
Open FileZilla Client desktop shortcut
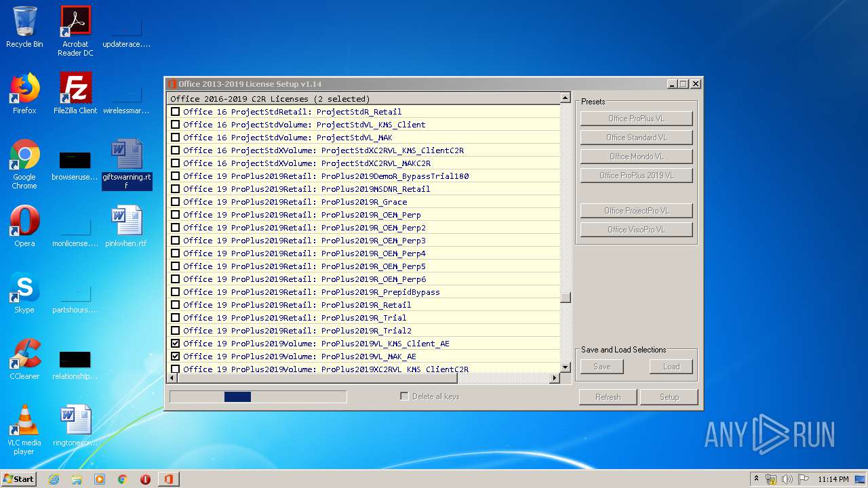click(x=75, y=94)
